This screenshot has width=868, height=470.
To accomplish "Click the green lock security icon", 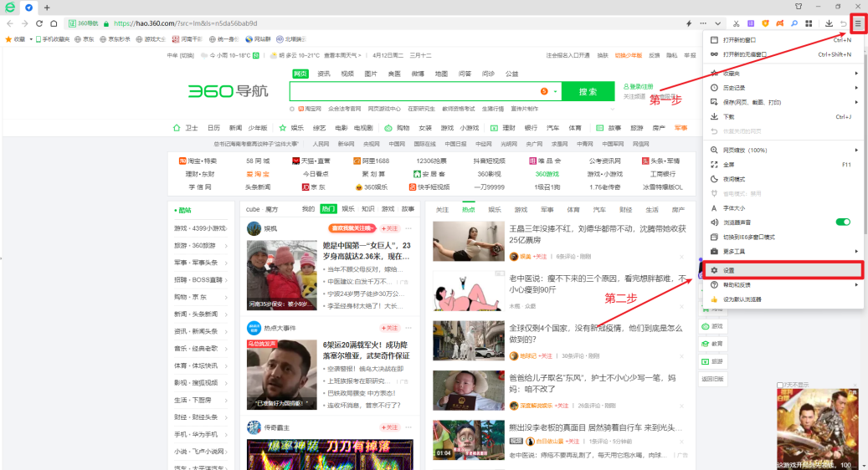I will tap(106, 23).
